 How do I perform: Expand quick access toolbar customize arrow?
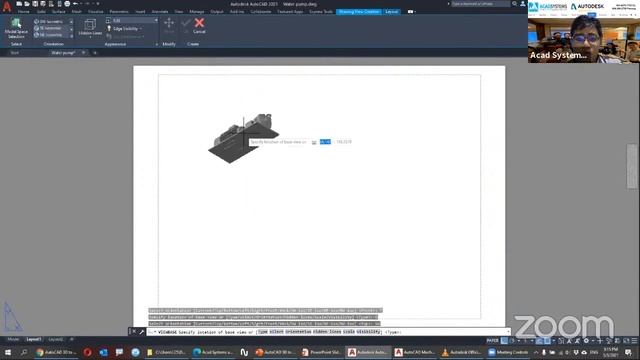(98, 4)
